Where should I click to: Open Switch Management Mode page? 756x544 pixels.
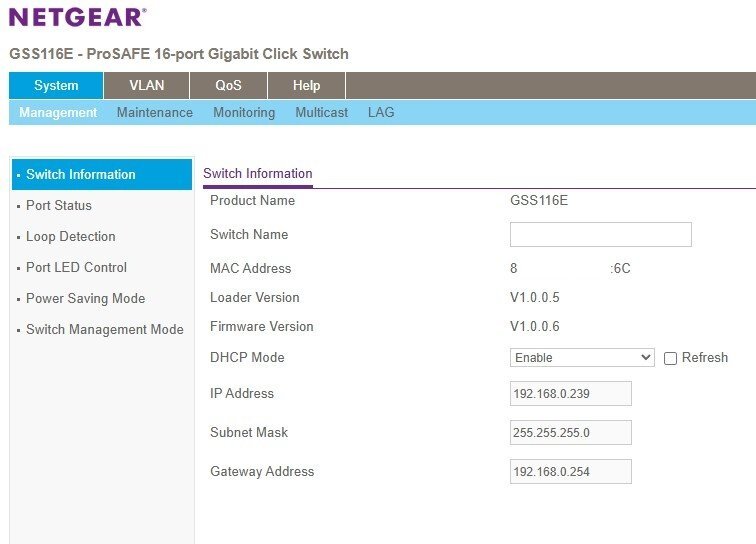[x=105, y=329]
